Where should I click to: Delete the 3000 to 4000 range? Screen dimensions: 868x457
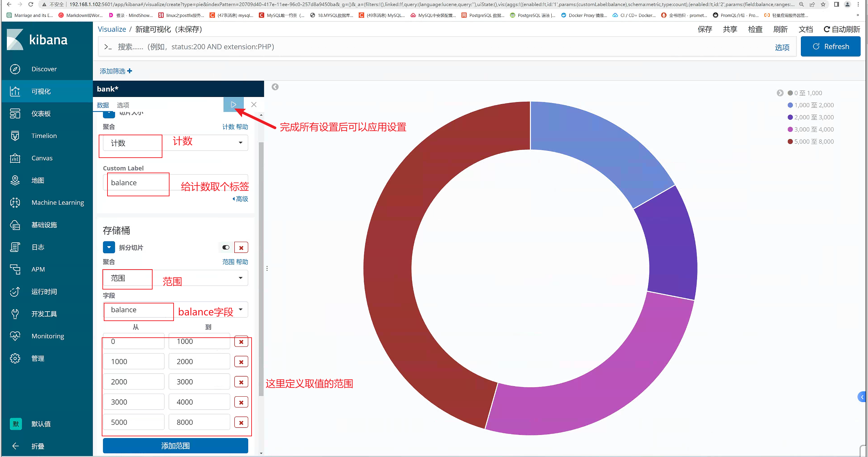(x=241, y=402)
